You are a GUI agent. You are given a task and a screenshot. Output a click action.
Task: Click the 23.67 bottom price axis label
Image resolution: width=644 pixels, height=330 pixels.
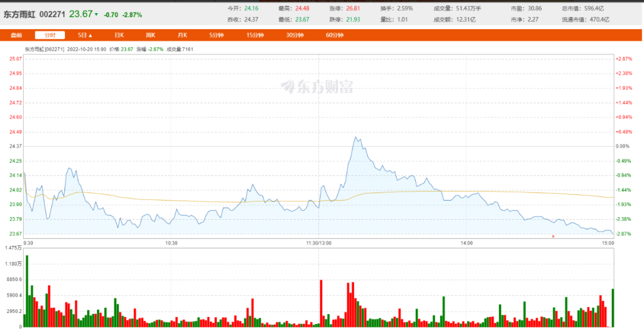pos(15,234)
